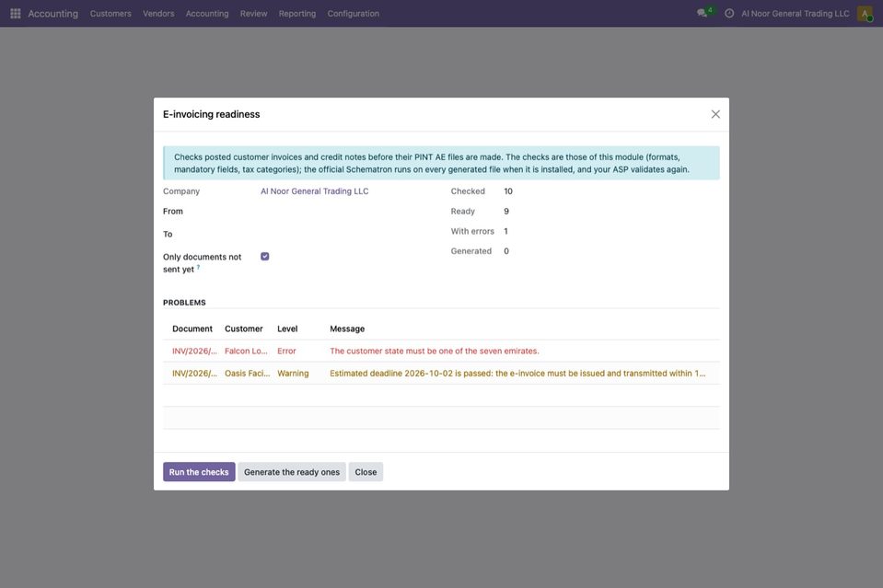Sort problems by Customer column header
Viewport: 883px width, 588px height.
243,329
